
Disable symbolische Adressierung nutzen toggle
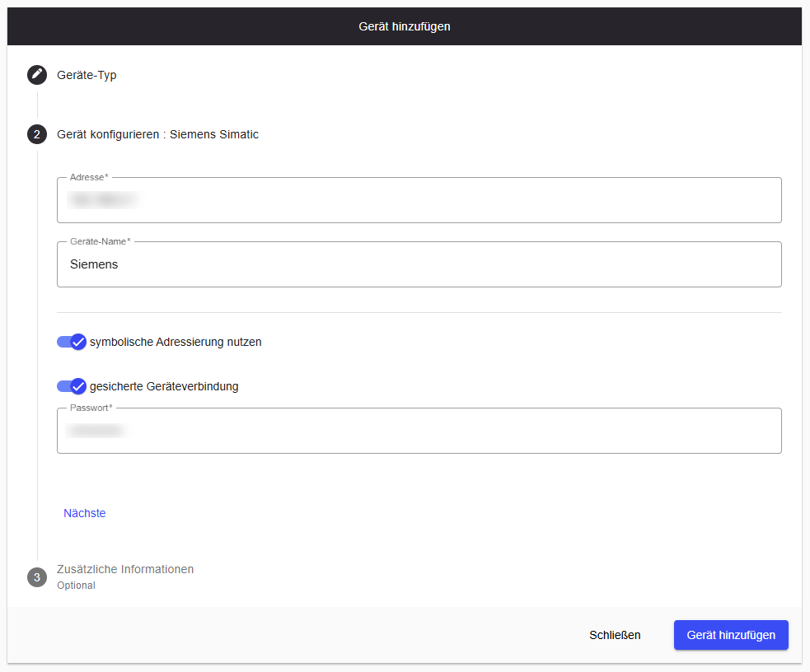pos(72,342)
